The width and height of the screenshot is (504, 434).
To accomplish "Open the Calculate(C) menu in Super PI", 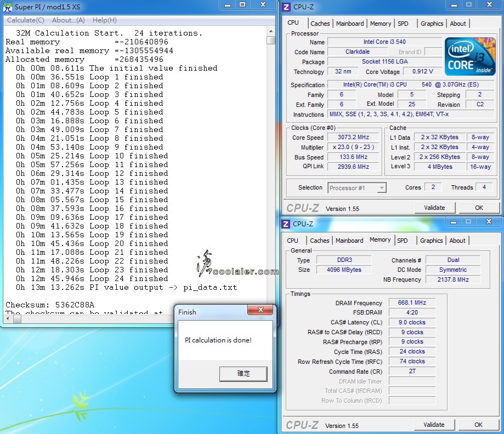I will point(26,20).
